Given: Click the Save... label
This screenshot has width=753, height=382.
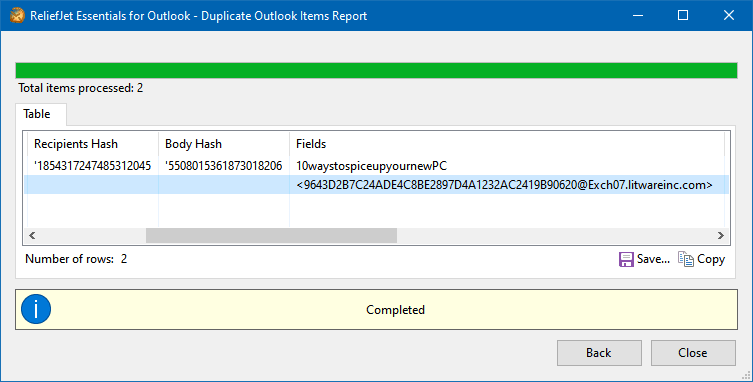Looking at the screenshot, I should pyautogui.click(x=653, y=259).
